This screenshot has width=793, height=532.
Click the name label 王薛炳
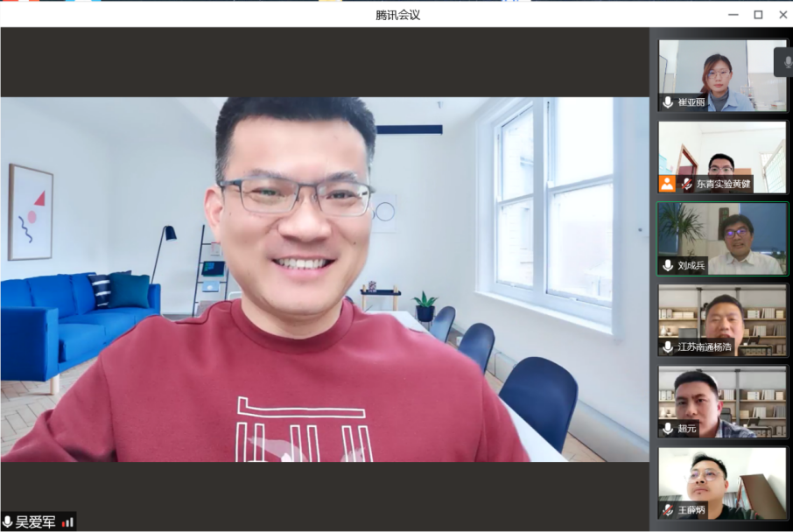tap(691, 510)
